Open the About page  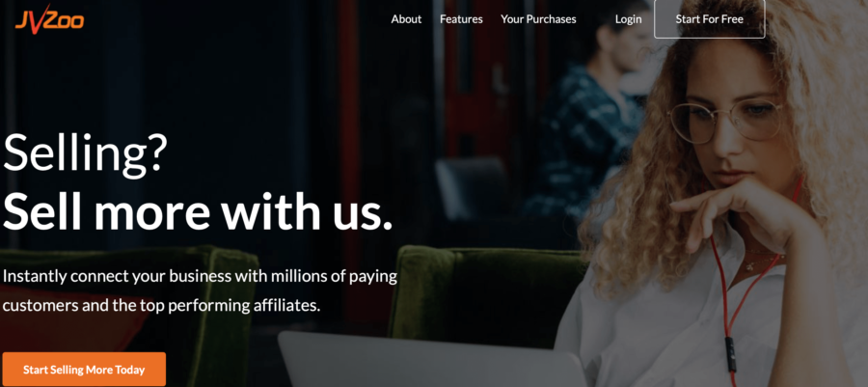click(406, 19)
